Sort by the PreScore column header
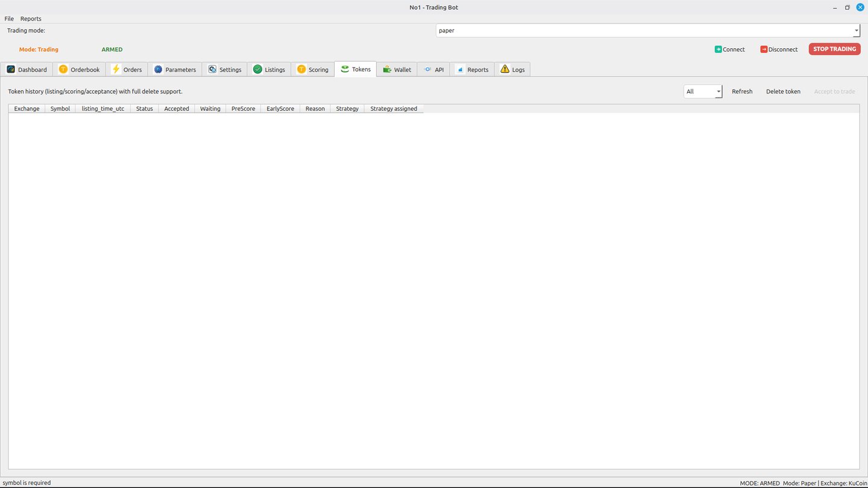Image resolution: width=868 pixels, height=488 pixels. pos(244,108)
